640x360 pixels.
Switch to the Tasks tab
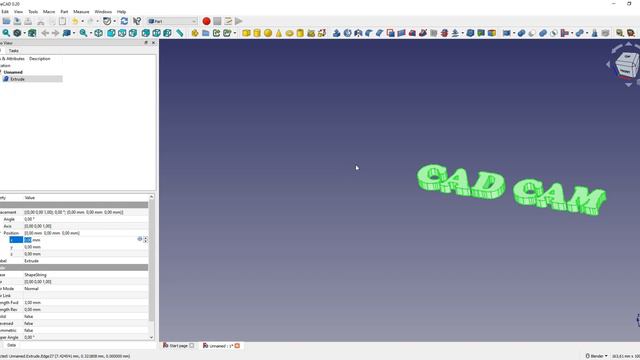(x=14, y=51)
